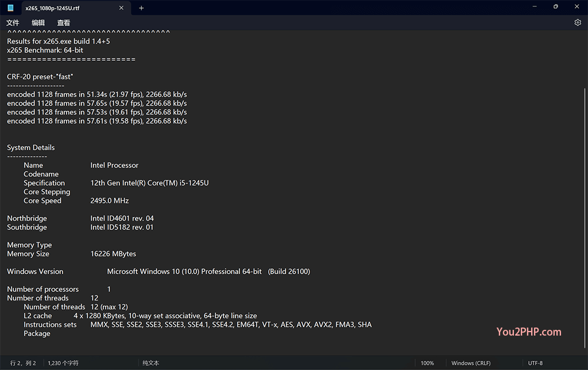Click the 行 2，列 2 position indicator
The height and width of the screenshot is (370, 588).
click(x=23, y=363)
